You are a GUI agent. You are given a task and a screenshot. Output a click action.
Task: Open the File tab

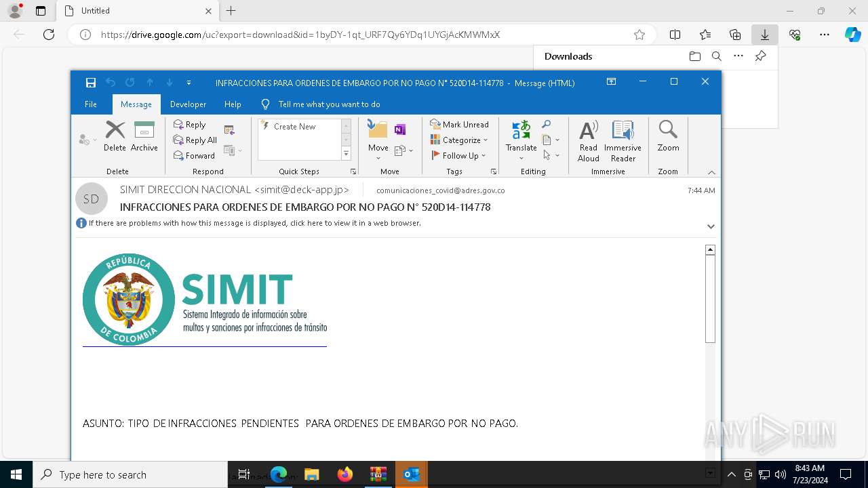click(90, 104)
